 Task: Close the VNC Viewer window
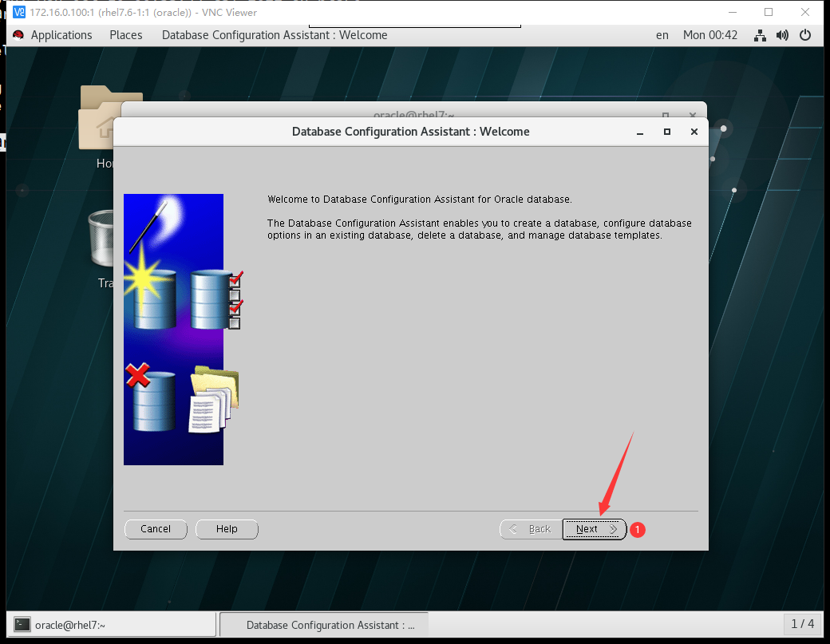tap(805, 12)
